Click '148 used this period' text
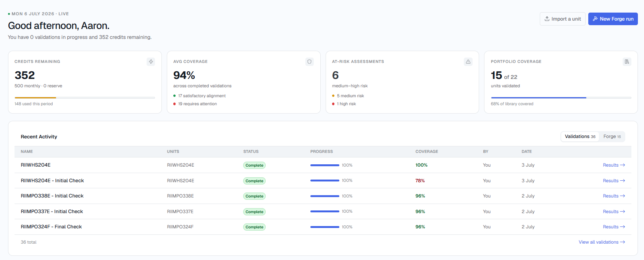Viewport: 644px width, 260px height. pyautogui.click(x=34, y=104)
